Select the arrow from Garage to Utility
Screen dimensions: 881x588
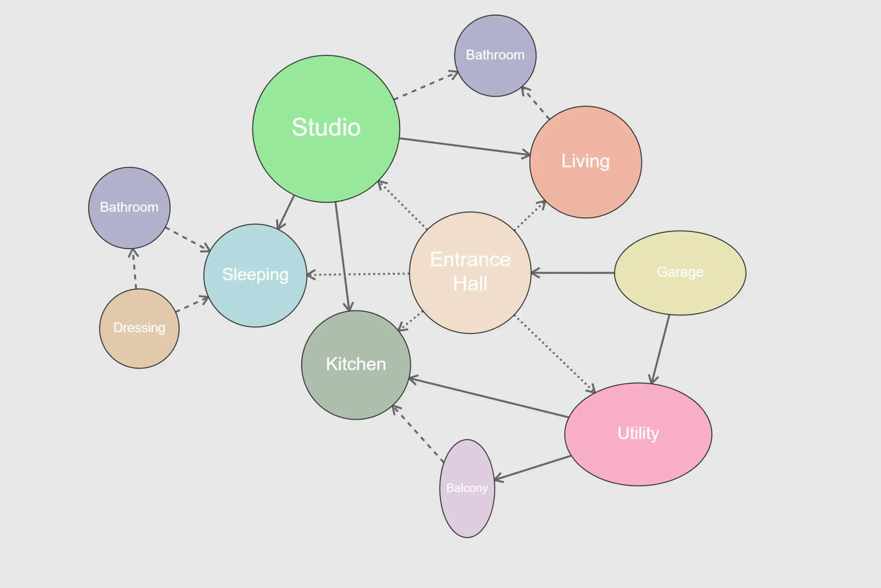point(661,349)
